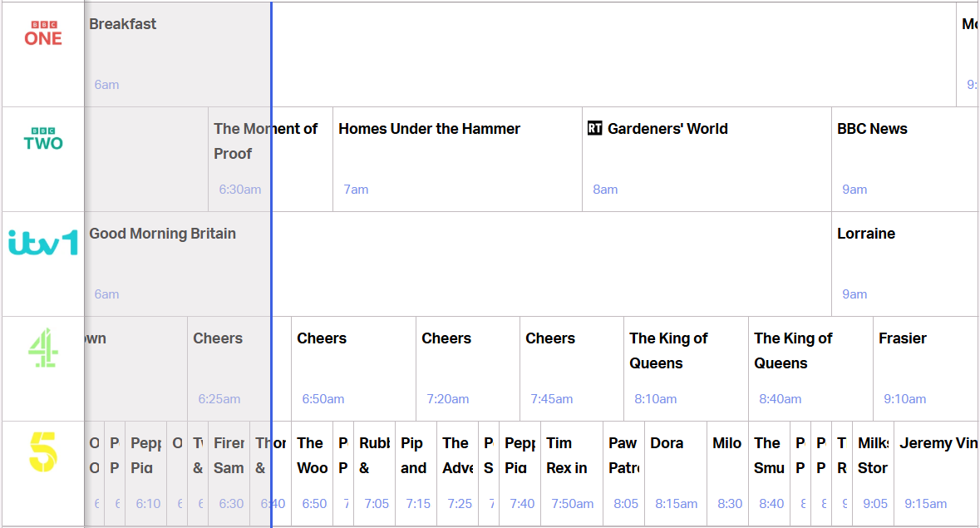Image resolution: width=980 pixels, height=528 pixels.
Task: Open the Pip and programme at 7:15
Action: (x=416, y=474)
